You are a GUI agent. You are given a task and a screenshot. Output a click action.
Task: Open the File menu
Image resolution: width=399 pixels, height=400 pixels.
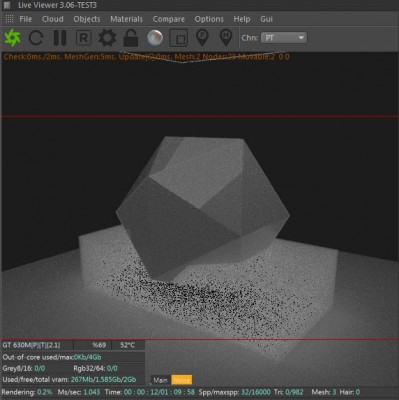click(x=26, y=19)
